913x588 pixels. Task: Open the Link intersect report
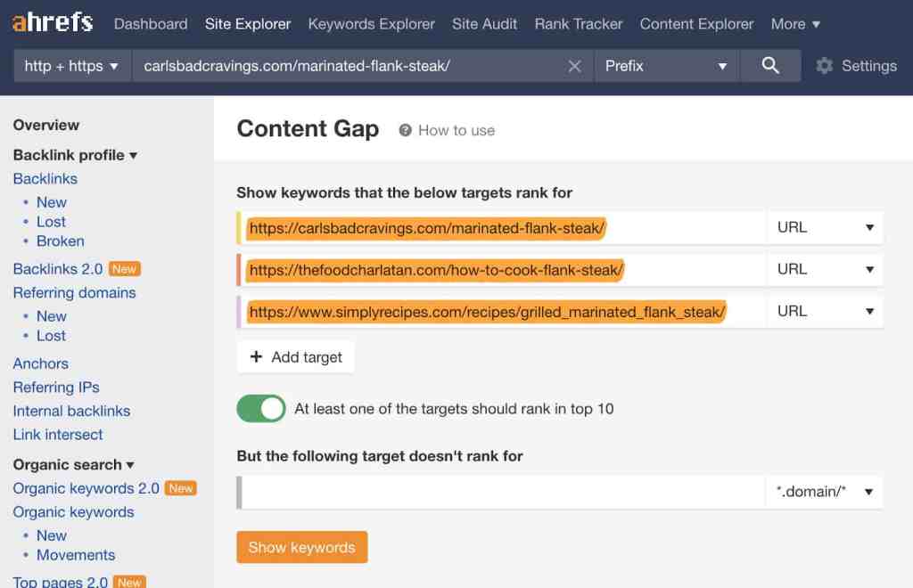(x=57, y=435)
